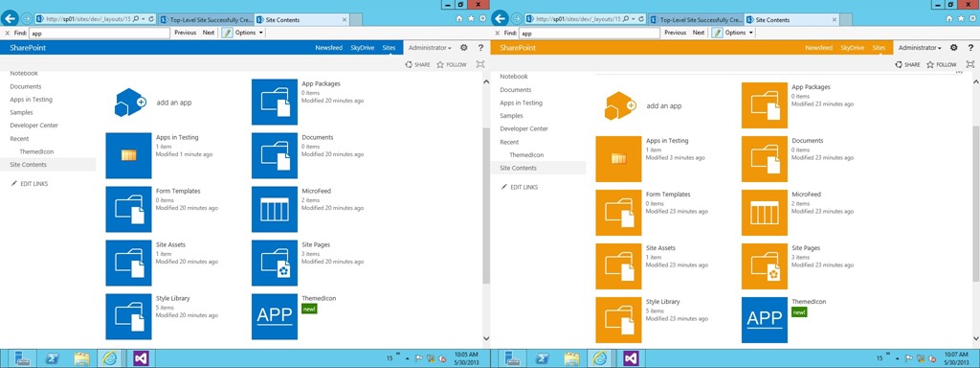Toggle focus on content icon in blue-themed window
Viewport: 980px width, 368px height.
(480, 64)
